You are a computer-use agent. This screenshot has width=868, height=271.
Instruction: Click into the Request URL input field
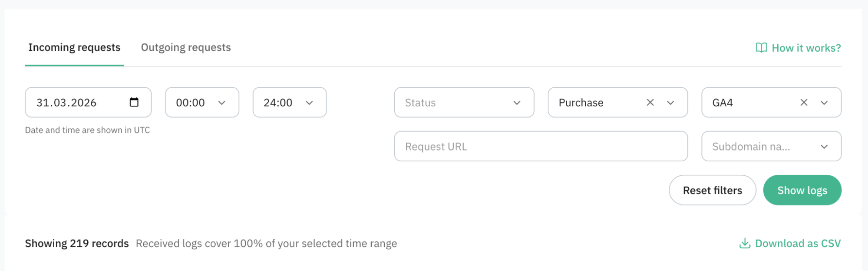541,146
